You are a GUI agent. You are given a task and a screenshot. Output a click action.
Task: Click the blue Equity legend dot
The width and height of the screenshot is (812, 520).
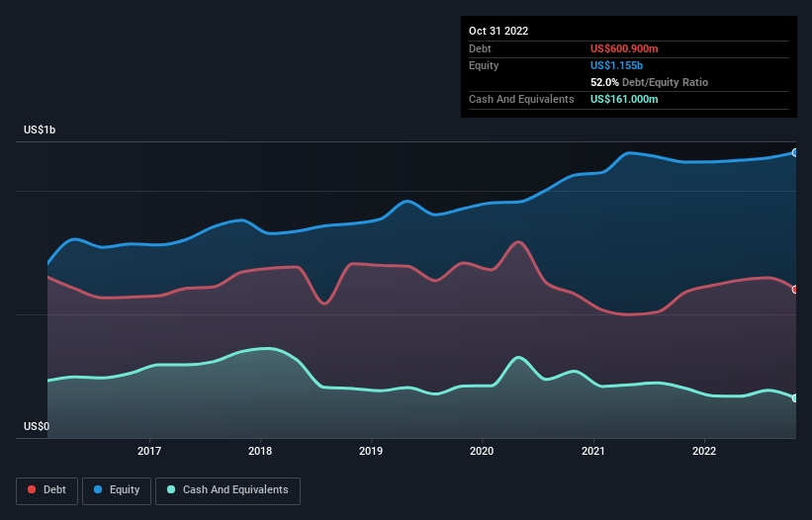click(98, 489)
